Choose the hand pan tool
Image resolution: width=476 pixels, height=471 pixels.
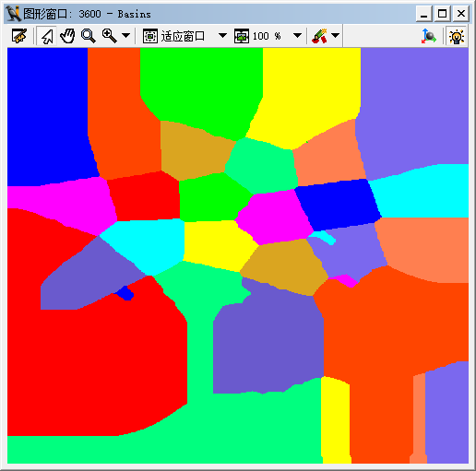tap(67, 36)
